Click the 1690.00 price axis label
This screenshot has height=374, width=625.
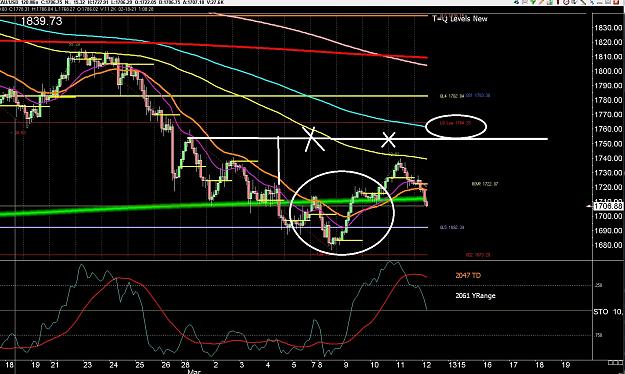pyautogui.click(x=608, y=231)
